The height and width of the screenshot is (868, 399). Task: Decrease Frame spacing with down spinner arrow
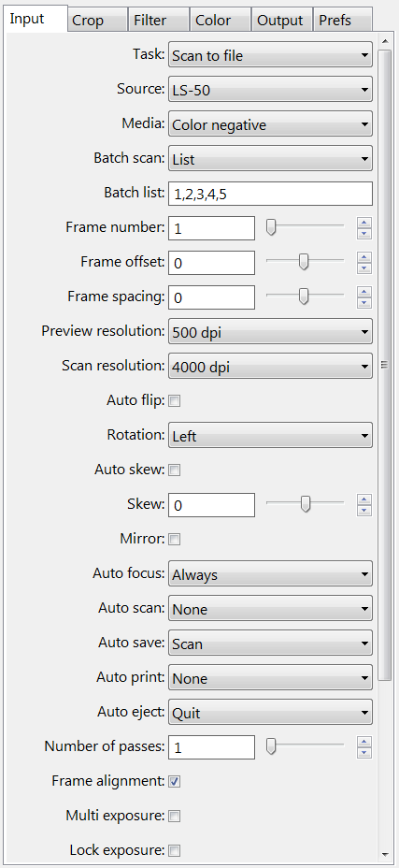[364, 303]
